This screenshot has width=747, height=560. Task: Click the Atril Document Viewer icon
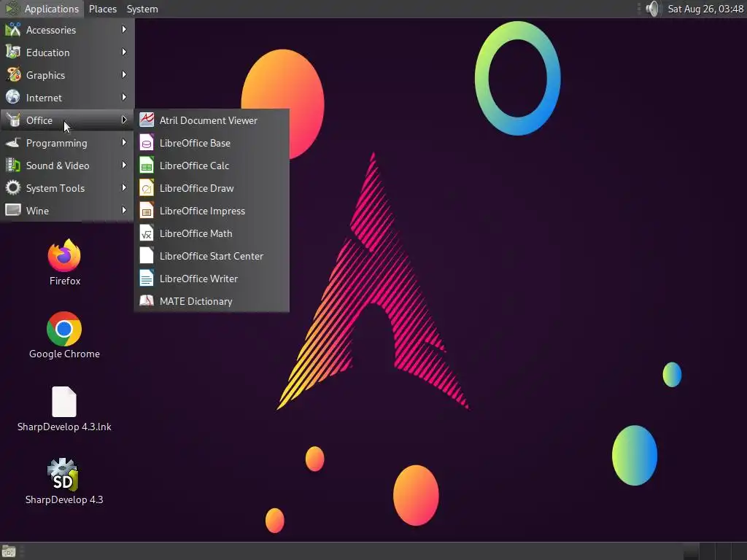[147, 120]
